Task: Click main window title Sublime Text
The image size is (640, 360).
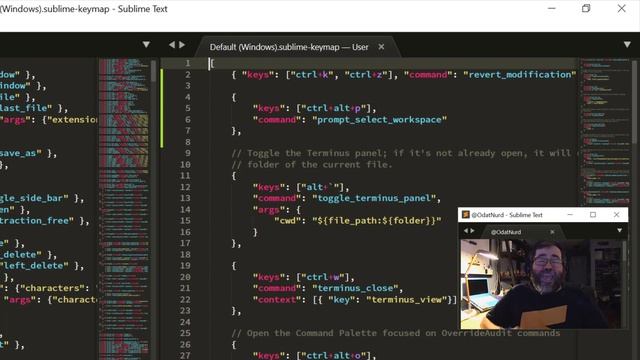Action: pos(142,9)
